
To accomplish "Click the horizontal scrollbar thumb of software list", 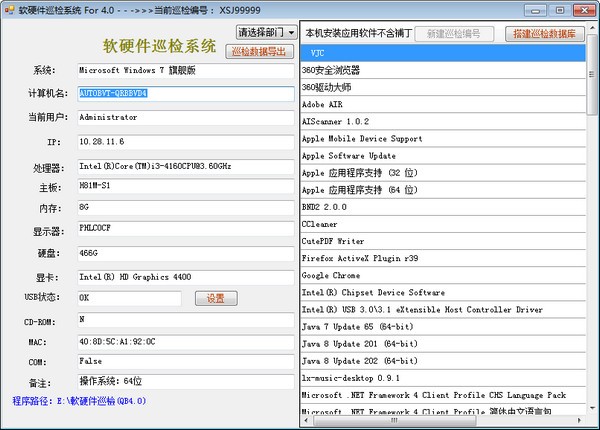I will coord(395,420).
